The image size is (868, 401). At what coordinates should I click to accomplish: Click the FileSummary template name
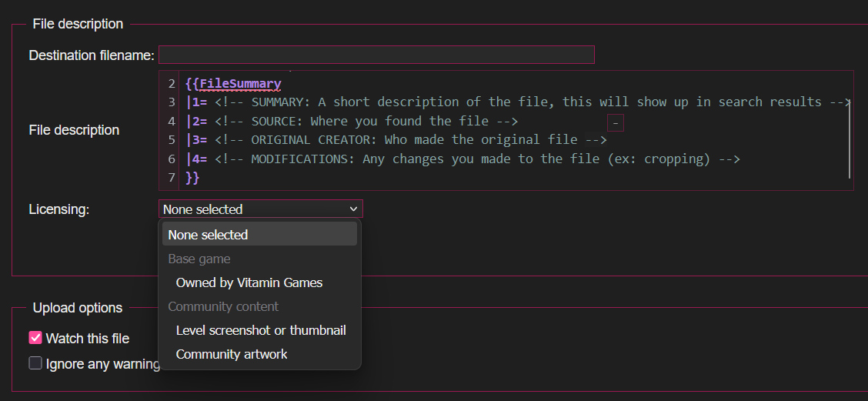tap(240, 84)
